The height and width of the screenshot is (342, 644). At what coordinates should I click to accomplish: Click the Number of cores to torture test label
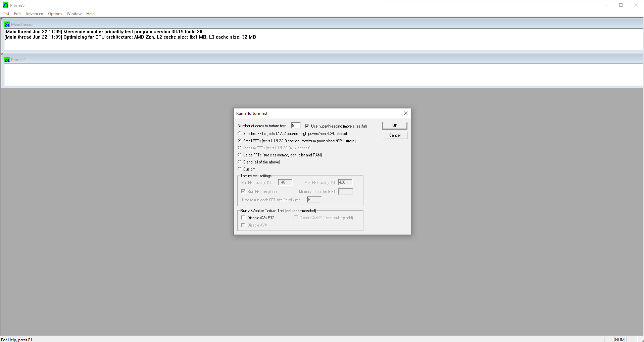[x=262, y=126]
